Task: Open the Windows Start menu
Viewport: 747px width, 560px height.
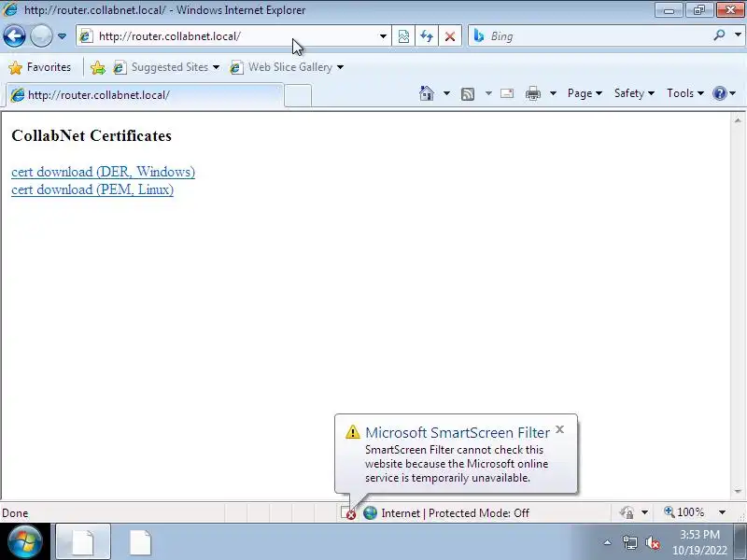Action: [x=25, y=542]
